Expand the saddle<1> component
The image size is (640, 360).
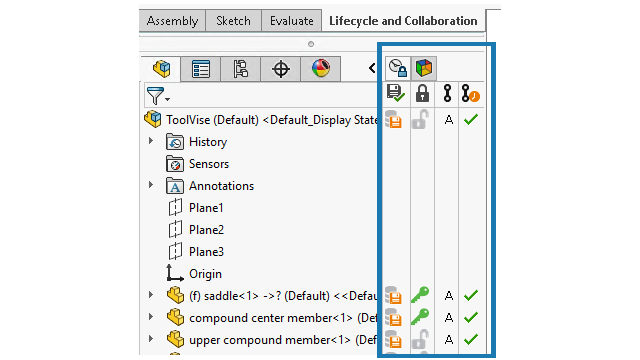(151, 295)
